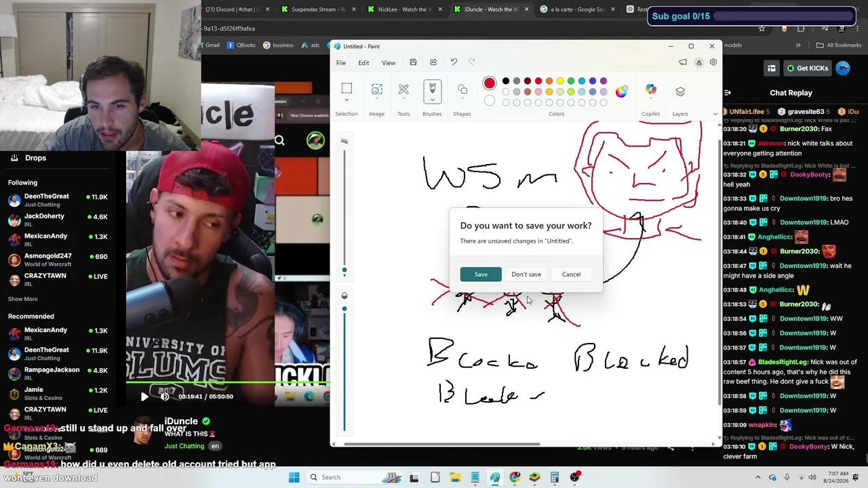Pick the black color swatch
The height and width of the screenshot is (488, 868).
pos(506,81)
